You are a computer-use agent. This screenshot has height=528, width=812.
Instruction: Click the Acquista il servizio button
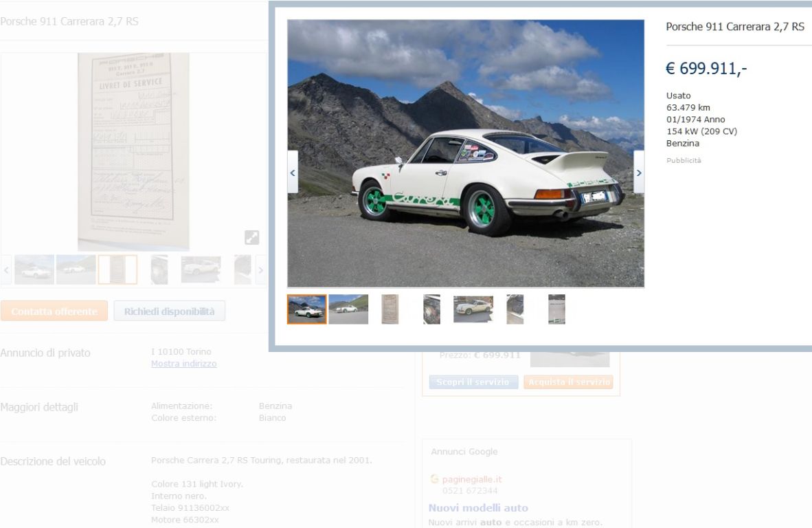tap(569, 382)
